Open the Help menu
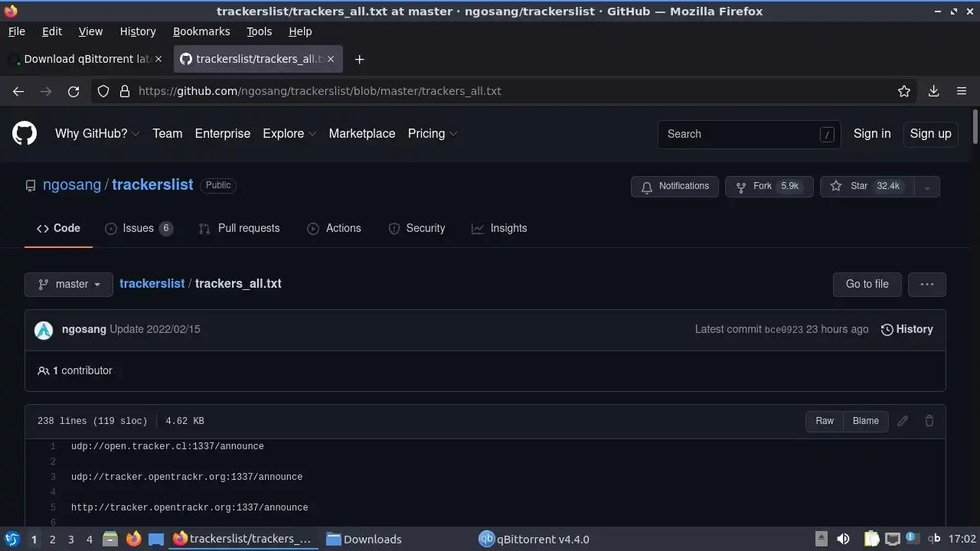This screenshot has width=980, height=551. point(300,31)
